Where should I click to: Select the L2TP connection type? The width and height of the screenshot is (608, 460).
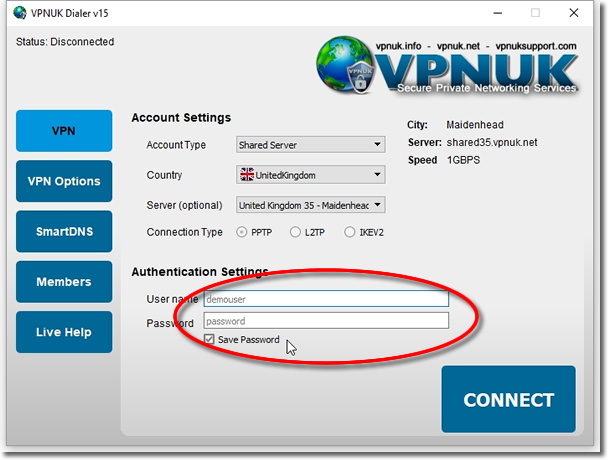pyautogui.click(x=295, y=232)
